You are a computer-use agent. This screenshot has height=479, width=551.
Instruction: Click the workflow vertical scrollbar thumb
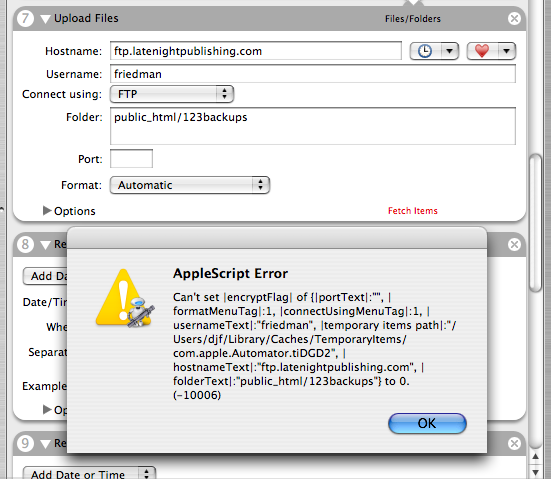click(536, 223)
